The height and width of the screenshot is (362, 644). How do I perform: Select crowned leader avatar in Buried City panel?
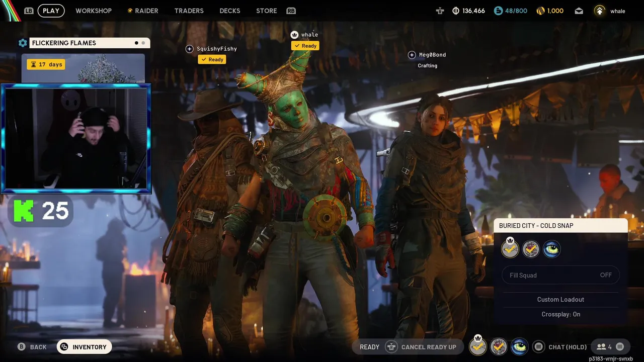click(x=510, y=248)
